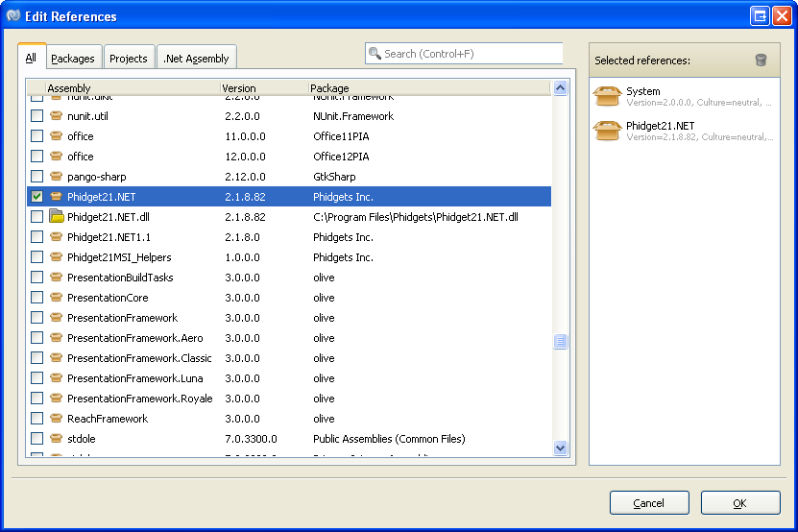Screen dimensions: 798x532
Task: Click the package icon of Phidget21.NET1.1 row
Action: coord(57,237)
